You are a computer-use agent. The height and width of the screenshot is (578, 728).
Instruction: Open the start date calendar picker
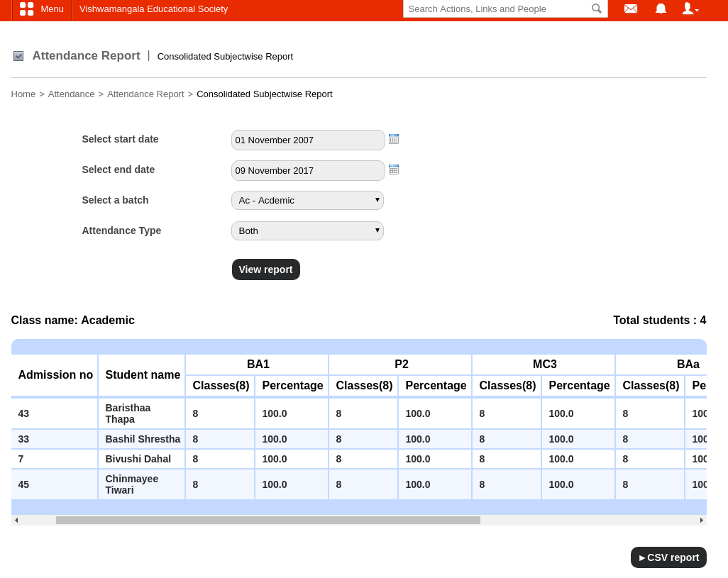coord(394,139)
